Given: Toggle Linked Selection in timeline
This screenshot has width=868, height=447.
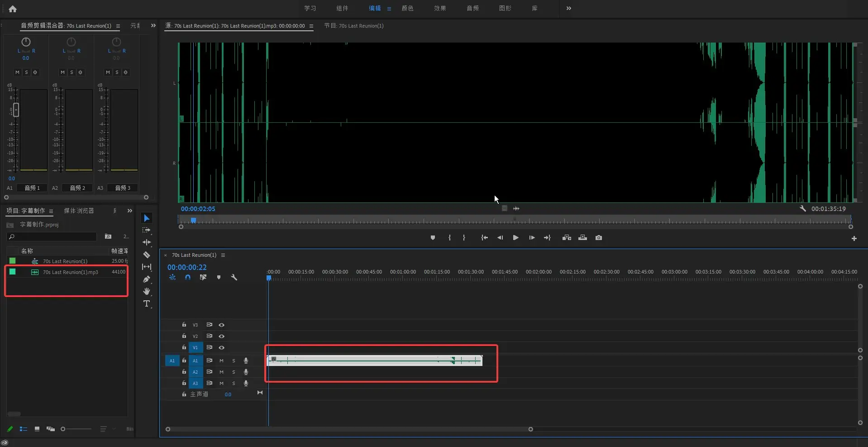Looking at the screenshot, I should (x=203, y=277).
